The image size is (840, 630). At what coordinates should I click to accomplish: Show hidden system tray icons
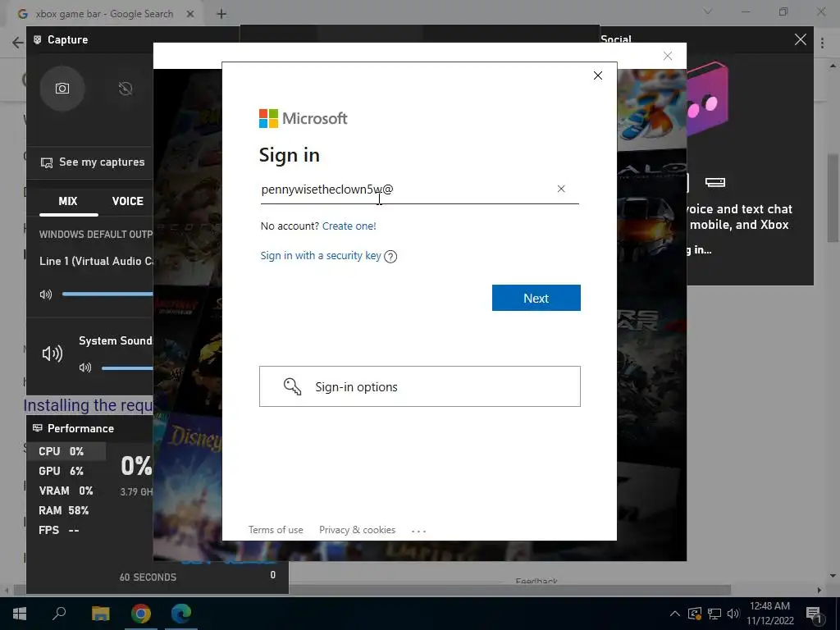click(675, 614)
